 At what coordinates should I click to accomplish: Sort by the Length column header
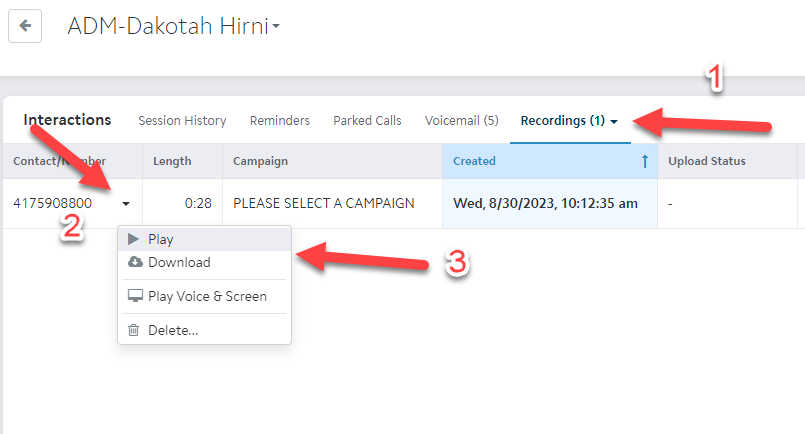tap(172, 161)
